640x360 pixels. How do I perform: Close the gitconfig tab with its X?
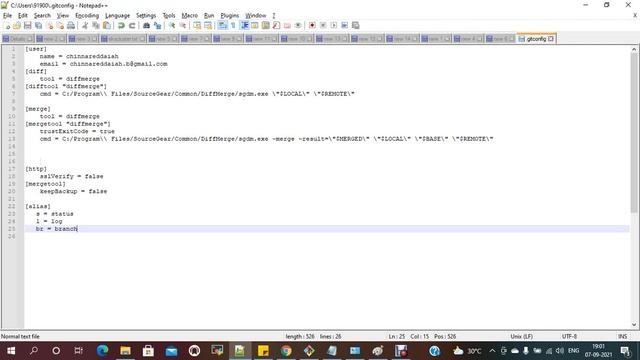tap(551, 39)
